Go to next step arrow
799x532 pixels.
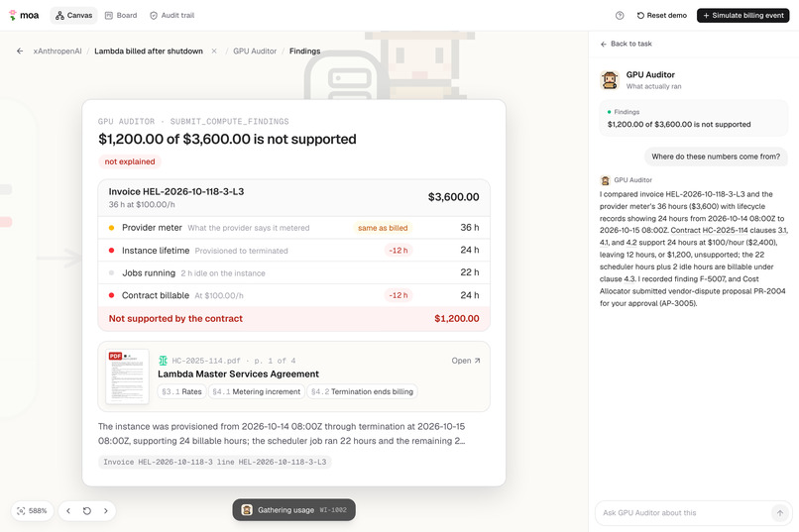point(106,510)
